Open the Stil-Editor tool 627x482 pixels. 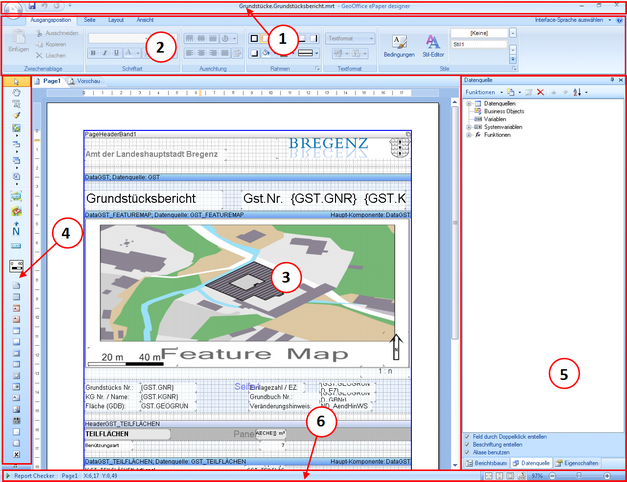pos(433,45)
